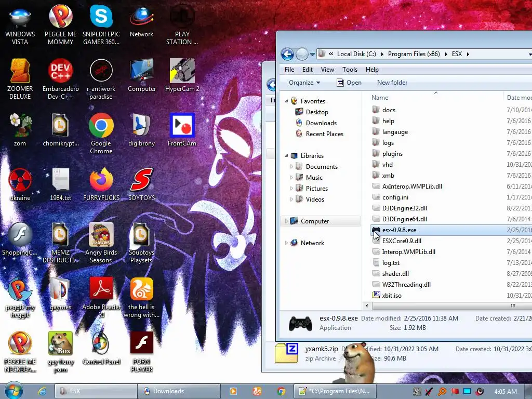Select the vhd folder
Image resolution: width=532 pixels, height=399 pixels.
(382, 165)
